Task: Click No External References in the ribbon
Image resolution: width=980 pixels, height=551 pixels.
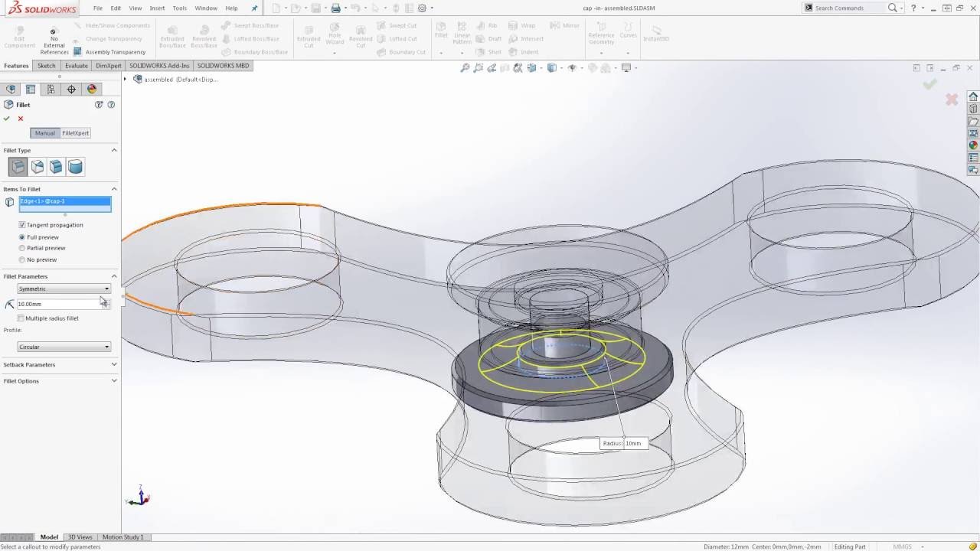Action: pos(54,42)
